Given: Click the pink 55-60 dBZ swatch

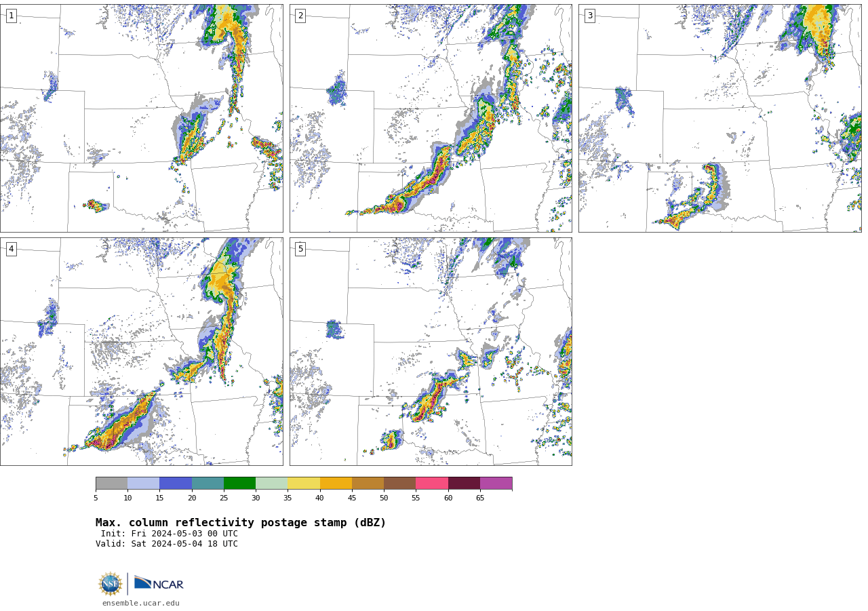Looking at the screenshot, I should pos(432,483).
